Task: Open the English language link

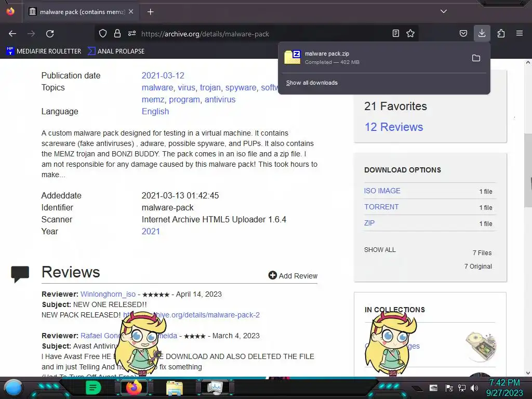Action: (x=155, y=111)
